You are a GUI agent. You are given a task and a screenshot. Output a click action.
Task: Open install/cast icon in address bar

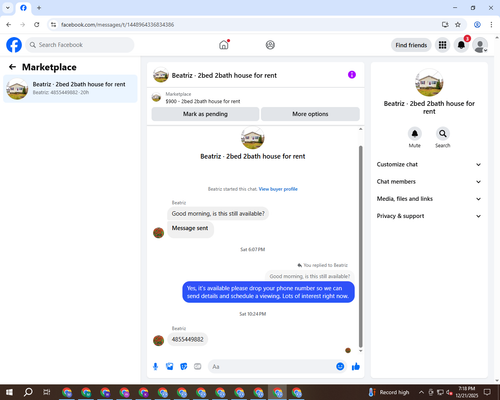(x=445, y=25)
